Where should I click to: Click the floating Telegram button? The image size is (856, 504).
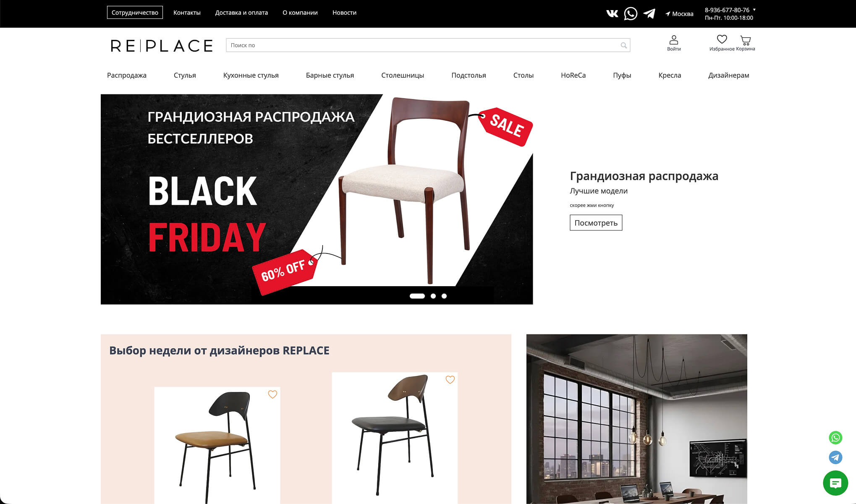click(835, 457)
